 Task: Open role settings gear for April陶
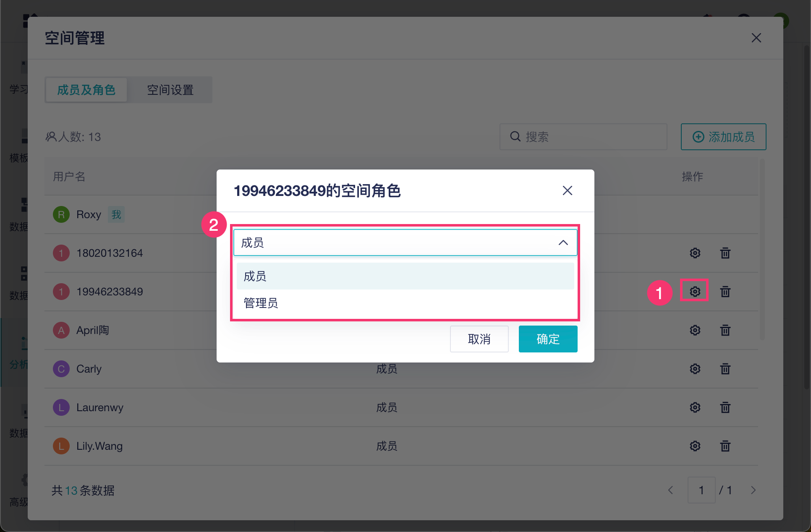pos(695,330)
